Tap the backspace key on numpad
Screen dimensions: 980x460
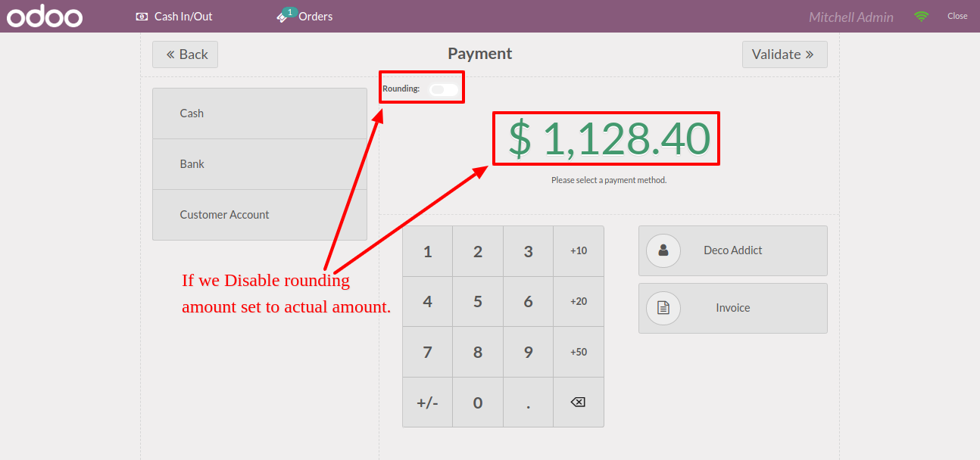(579, 402)
